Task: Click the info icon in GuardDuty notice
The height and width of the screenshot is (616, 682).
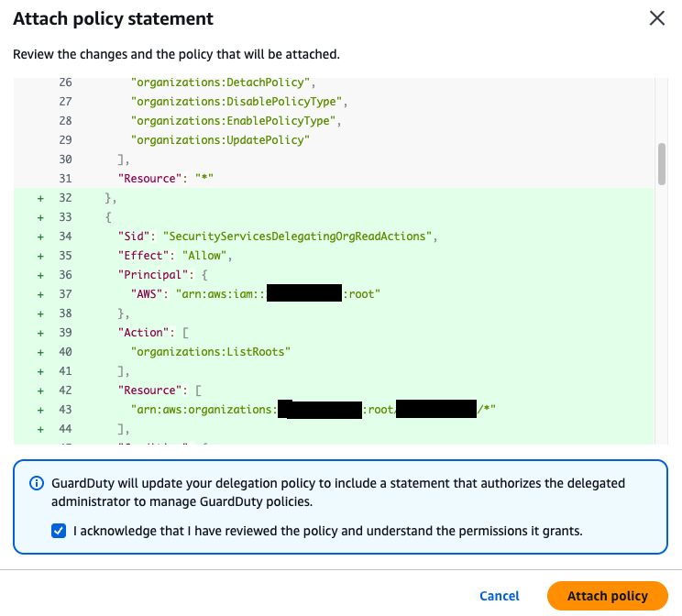Action: point(37,483)
